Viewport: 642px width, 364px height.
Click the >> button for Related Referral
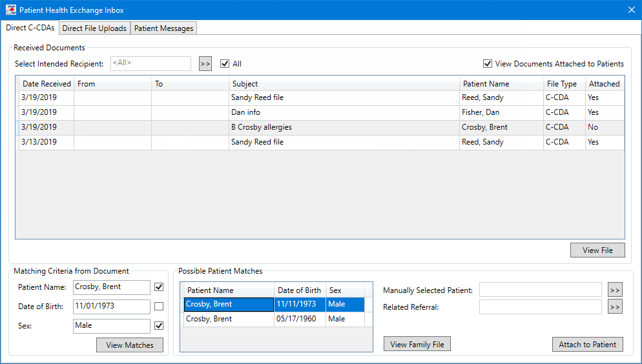(615, 307)
